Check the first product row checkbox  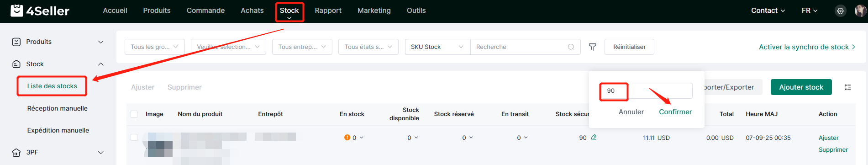tap(134, 137)
